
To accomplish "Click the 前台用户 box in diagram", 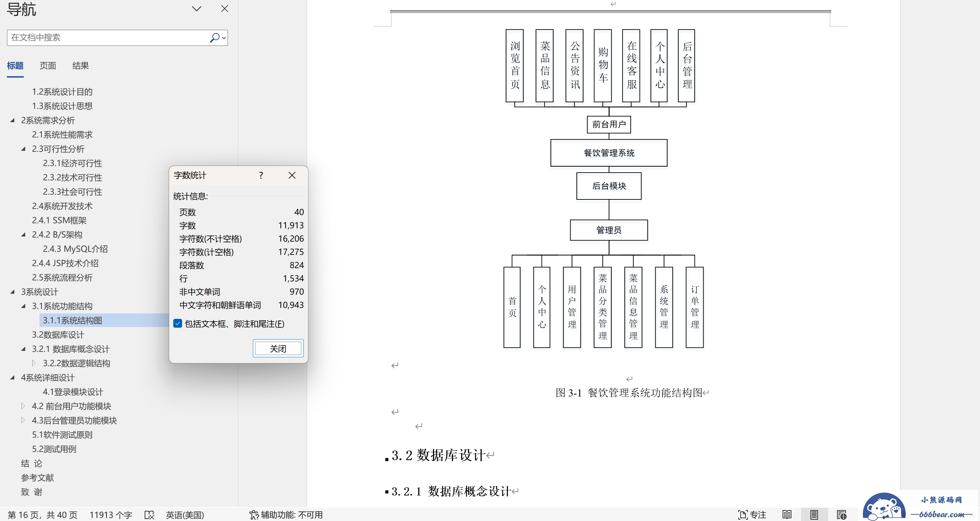I will point(609,124).
